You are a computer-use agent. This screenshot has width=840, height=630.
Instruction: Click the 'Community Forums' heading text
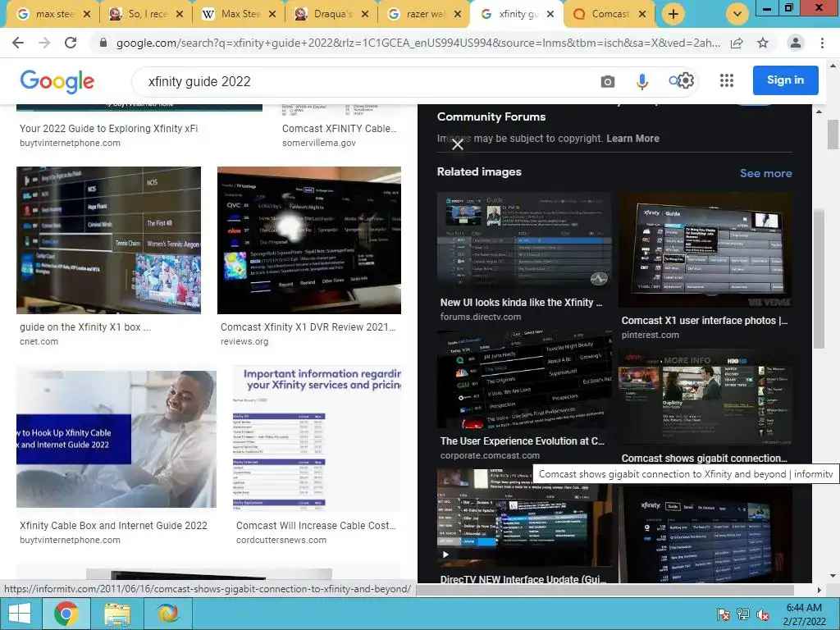(x=491, y=116)
